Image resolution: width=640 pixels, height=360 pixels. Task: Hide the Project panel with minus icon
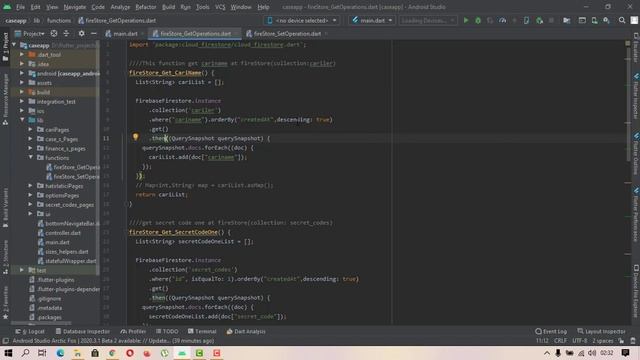coord(93,33)
